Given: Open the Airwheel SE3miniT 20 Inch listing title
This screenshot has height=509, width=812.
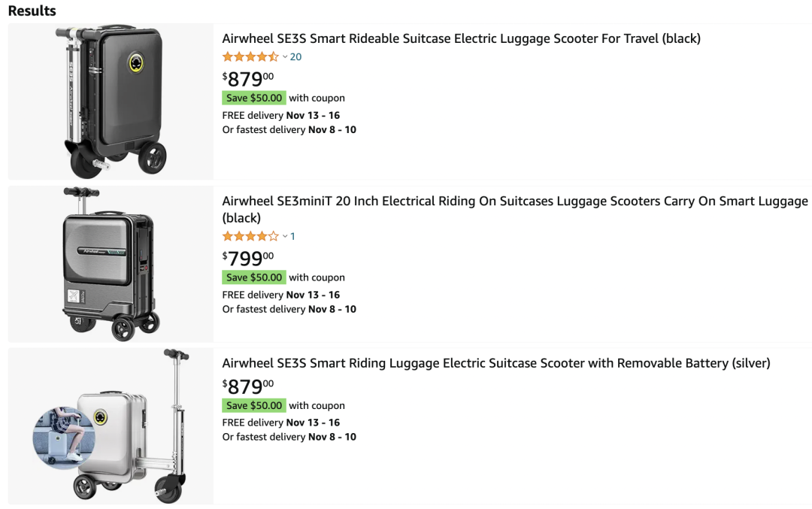Looking at the screenshot, I should tap(514, 201).
